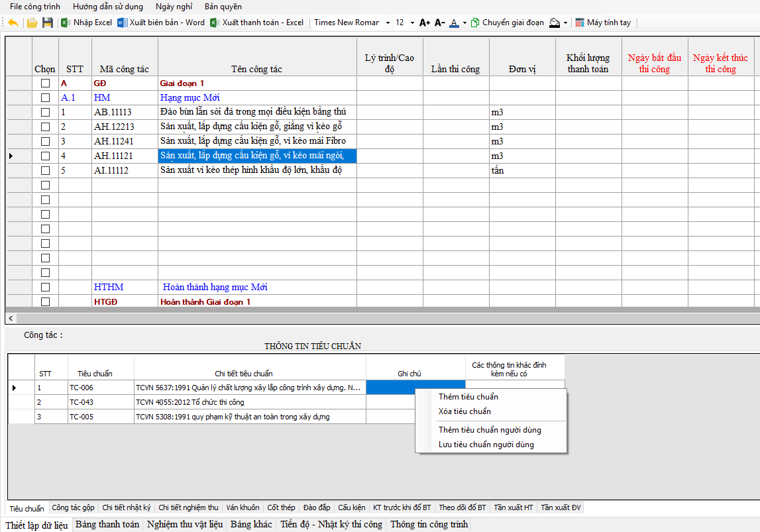The height and width of the screenshot is (532, 760).
Task: Click Xuất thanh toán - Excel
Action: [x=257, y=23]
